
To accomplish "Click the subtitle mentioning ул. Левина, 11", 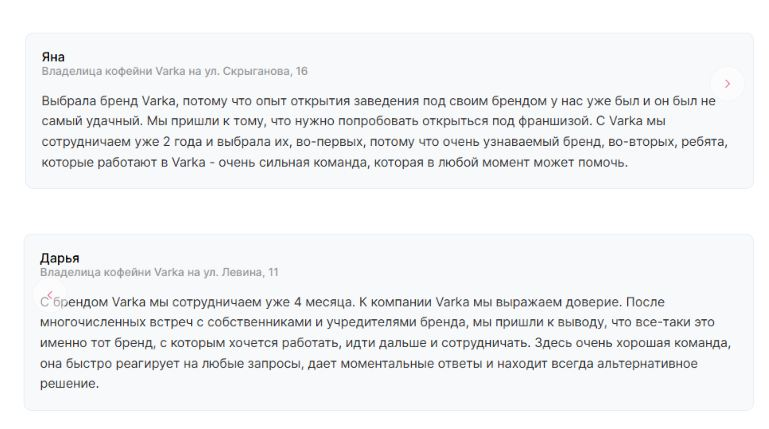I will tap(160, 272).
